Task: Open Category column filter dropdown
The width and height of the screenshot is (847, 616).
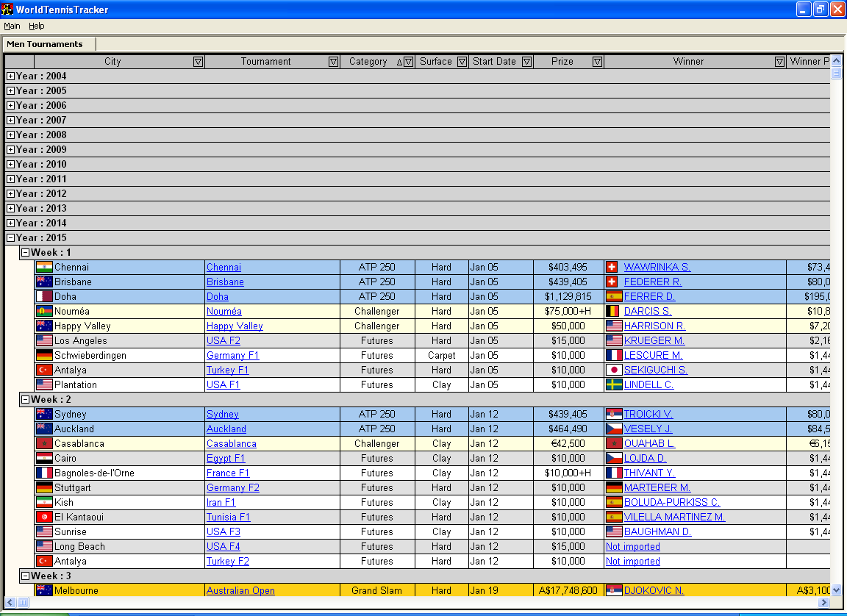Action: click(408, 62)
